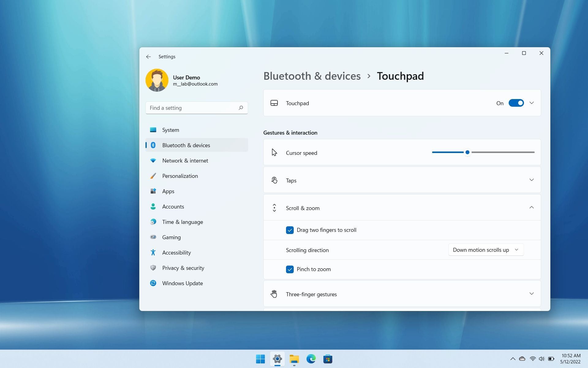The height and width of the screenshot is (368, 588).
Task: Select Personalization in the sidebar
Action: pyautogui.click(x=180, y=175)
